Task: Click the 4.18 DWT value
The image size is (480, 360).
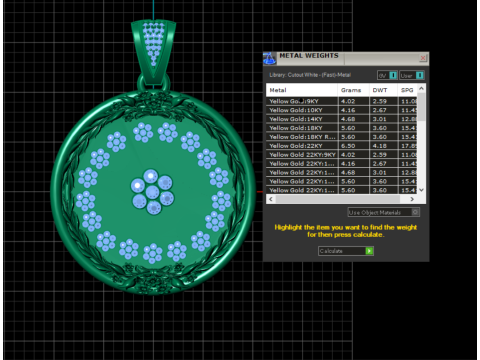Action: click(380, 146)
